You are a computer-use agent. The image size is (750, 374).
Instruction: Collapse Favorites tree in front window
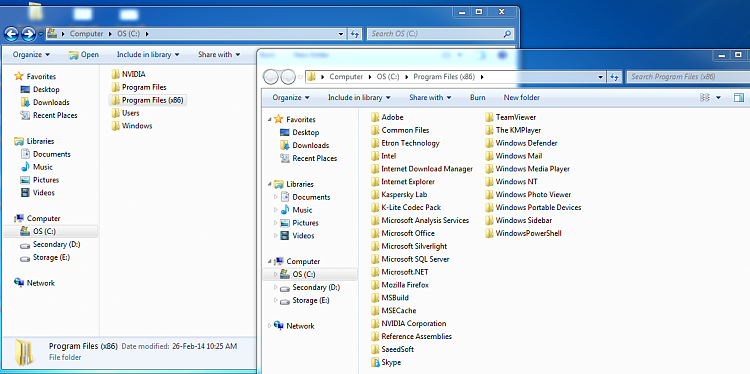[x=270, y=120]
